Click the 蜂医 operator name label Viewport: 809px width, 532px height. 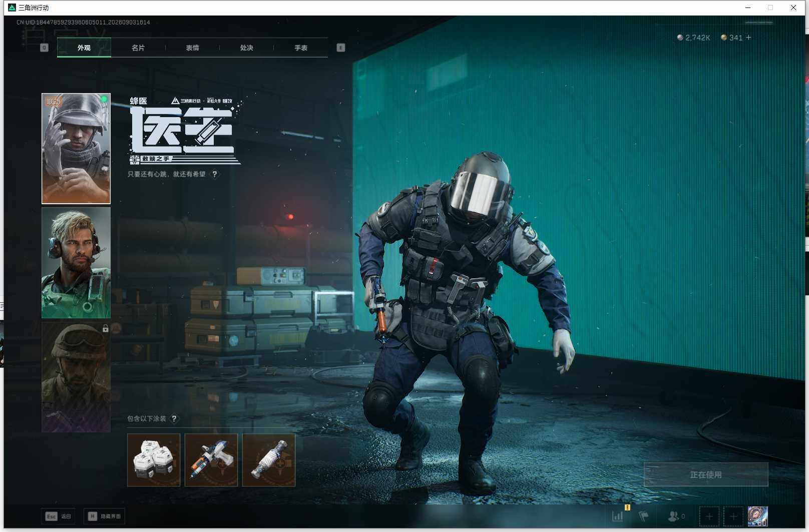(139, 101)
